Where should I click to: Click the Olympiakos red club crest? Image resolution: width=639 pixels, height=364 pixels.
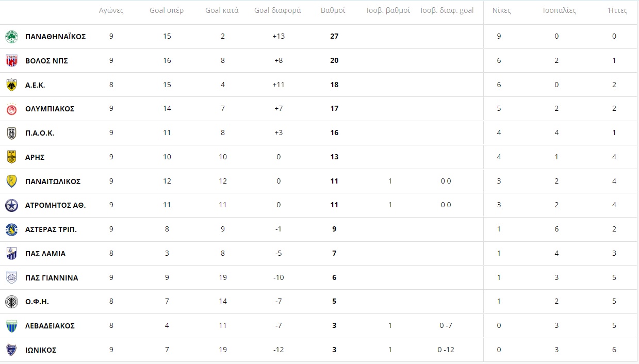tap(11, 109)
